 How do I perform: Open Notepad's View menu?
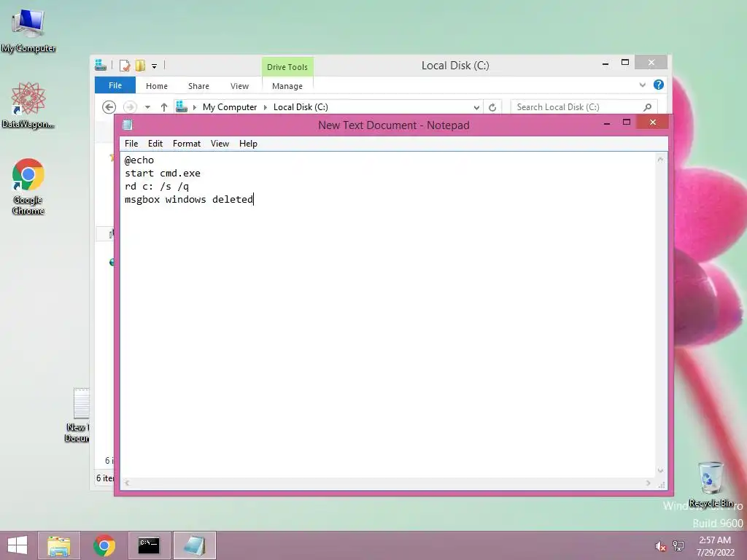(220, 144)
